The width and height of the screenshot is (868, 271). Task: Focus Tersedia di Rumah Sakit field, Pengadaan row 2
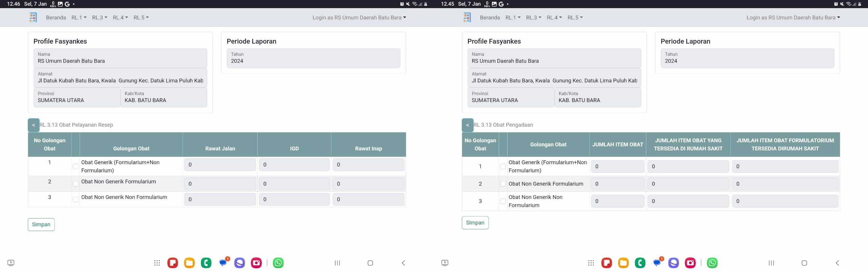[688, 184]
